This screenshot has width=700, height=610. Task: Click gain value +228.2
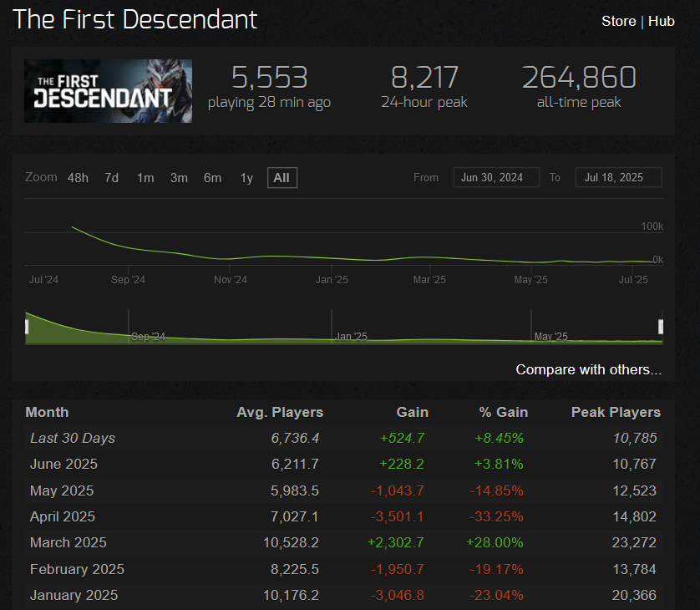coord(402,464)
